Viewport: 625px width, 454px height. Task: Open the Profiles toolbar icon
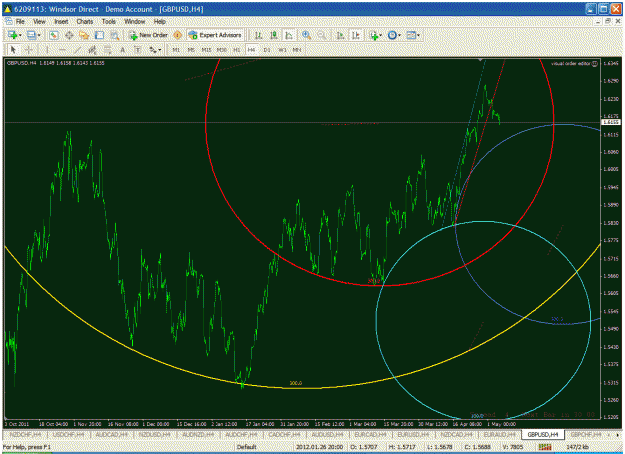(31, 35)
